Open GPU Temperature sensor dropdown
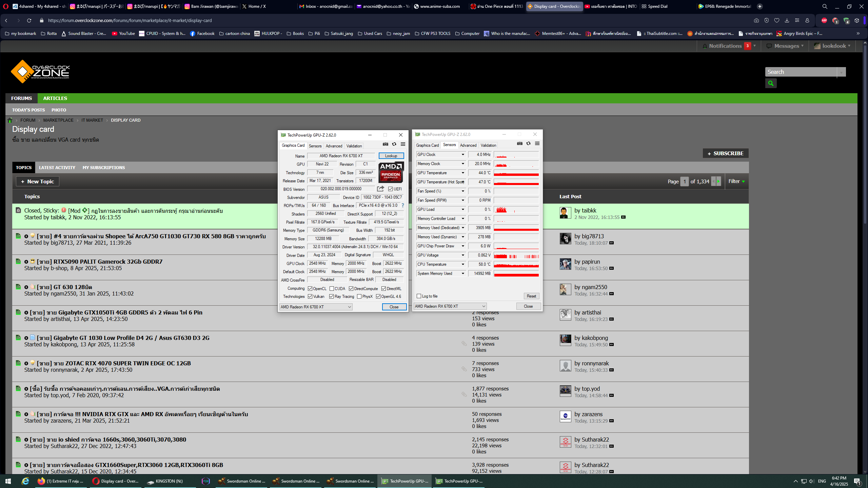Screen dimensions: 868x488 (x=462, y=173)
